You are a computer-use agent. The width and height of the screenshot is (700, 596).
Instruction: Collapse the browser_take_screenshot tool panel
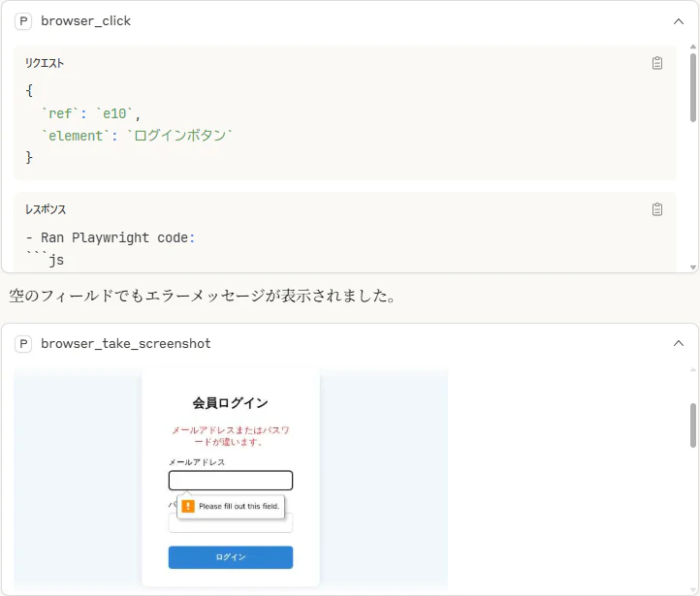click(x=678, y=343)
